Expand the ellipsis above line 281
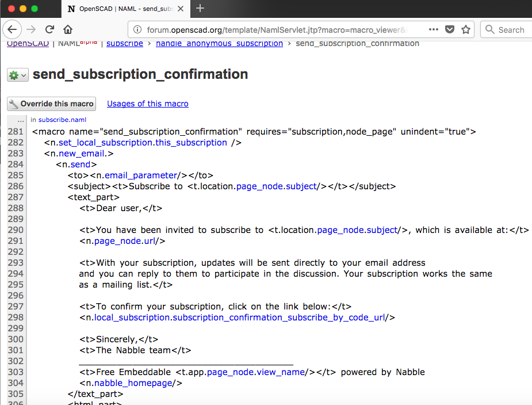Image resolution: width=532 pixels, height=405 pixels. pyautogui.click(x=21, y=120)
